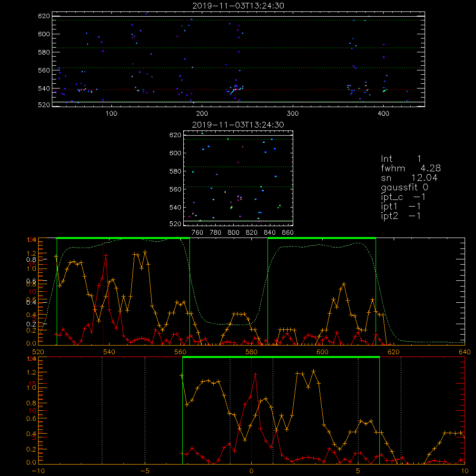Click the 100 x-axis label of top plot
Image resolution: width=476 pixels, height=476 pixels.
pos(111,114)
